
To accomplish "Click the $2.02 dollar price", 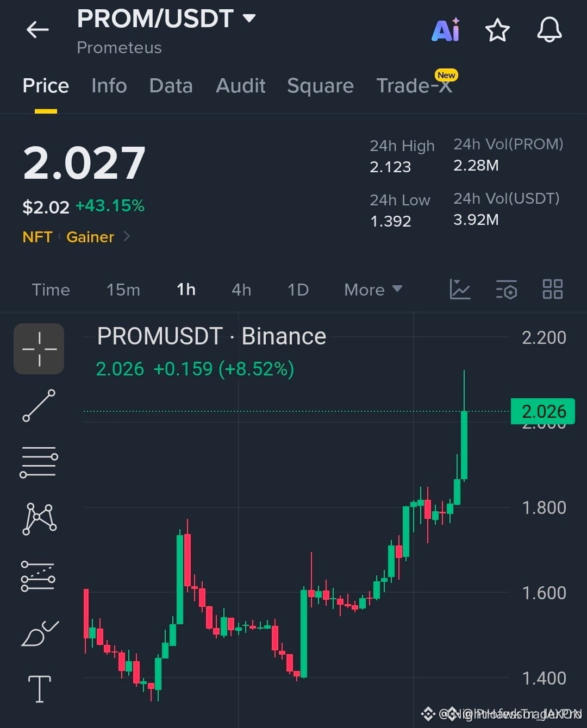I will click(x=46, y=207).
